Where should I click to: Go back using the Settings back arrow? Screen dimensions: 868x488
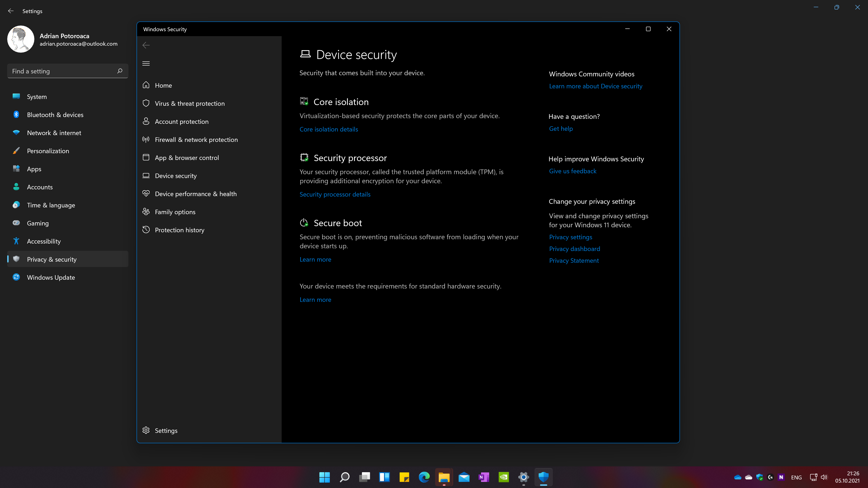click(11, 11)
